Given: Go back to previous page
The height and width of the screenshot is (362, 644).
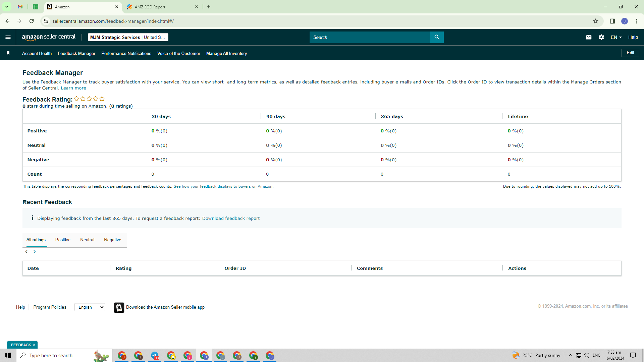Looking at the screenshot, I should tap(7, 21).
